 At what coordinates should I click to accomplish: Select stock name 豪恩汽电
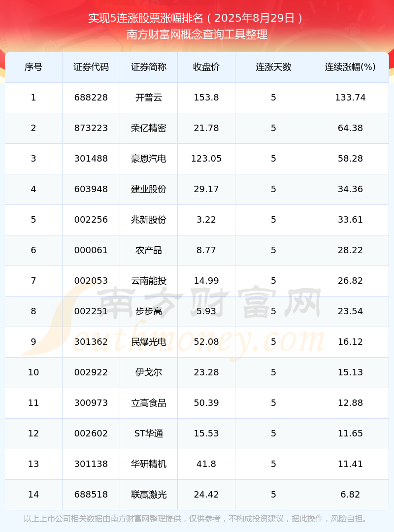coord(149,159)
